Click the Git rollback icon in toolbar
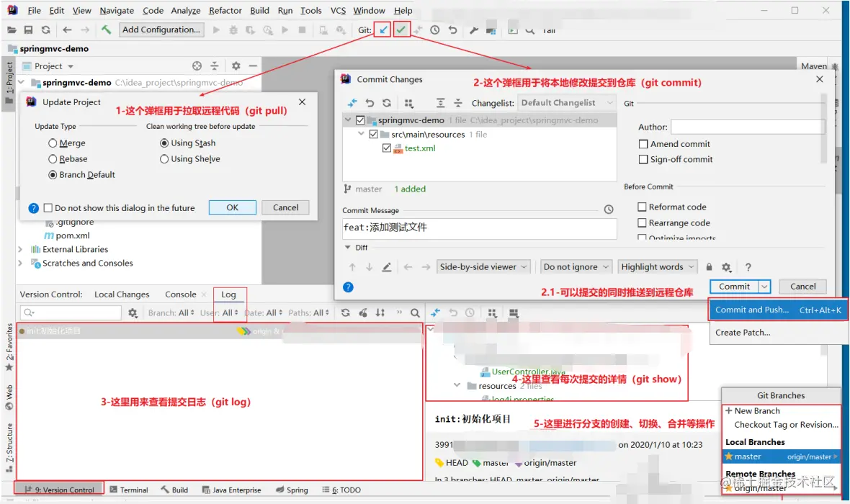 (x=452, y=30)
